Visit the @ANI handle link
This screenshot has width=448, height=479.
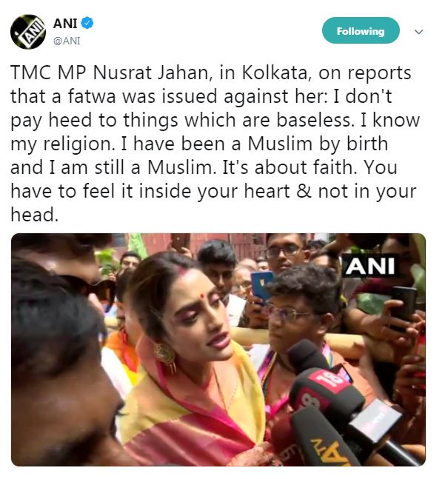tap(67, 41)
